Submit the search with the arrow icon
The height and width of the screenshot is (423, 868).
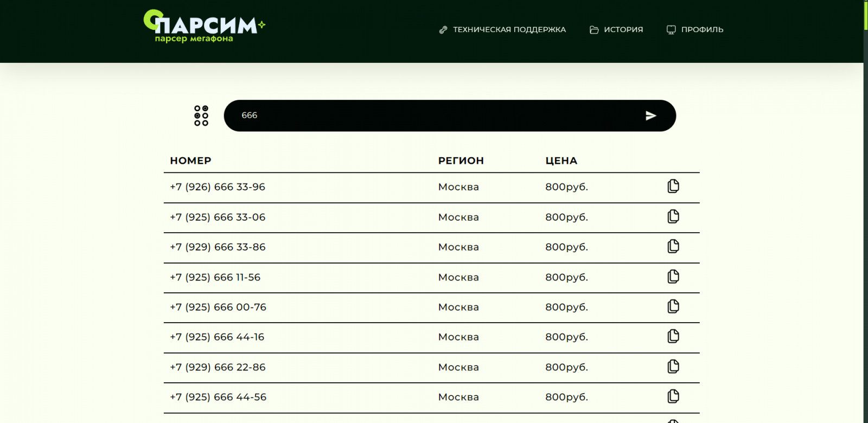tap(650, 116)
